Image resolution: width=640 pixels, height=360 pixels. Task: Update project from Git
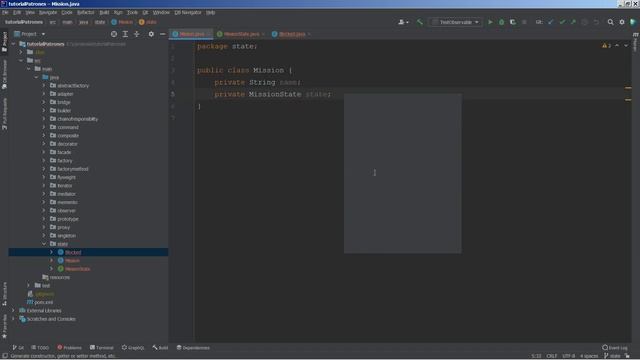[551, 22]
